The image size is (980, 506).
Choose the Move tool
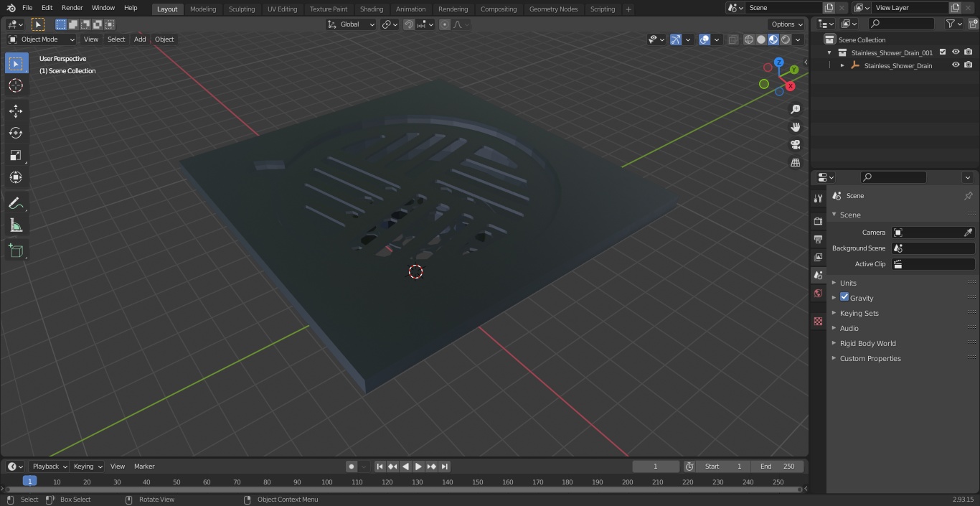pyautogui.click(x=16, y=111)
